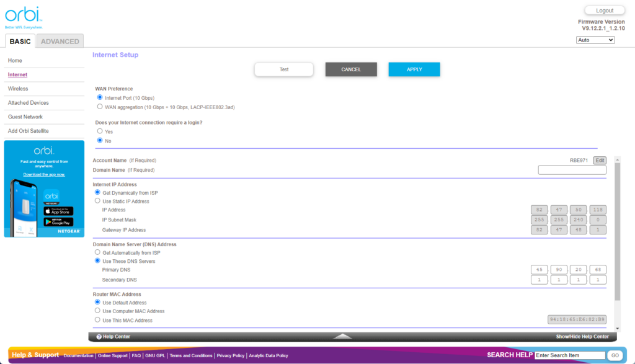Screen dimensions: 635x364
Task: Open the 'Download the app now' link
Action: point(44,174)
